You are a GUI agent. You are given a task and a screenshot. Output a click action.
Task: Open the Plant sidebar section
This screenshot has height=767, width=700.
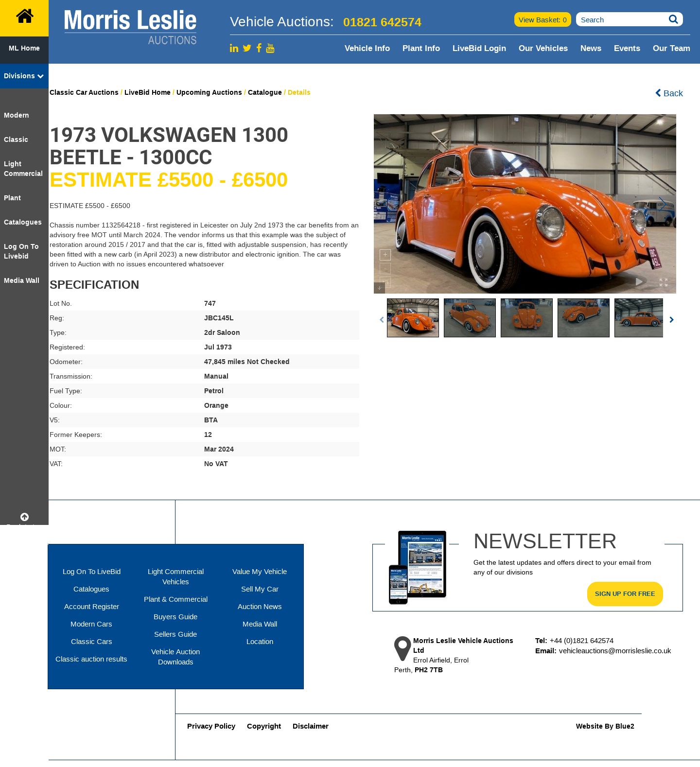[13, 198]
